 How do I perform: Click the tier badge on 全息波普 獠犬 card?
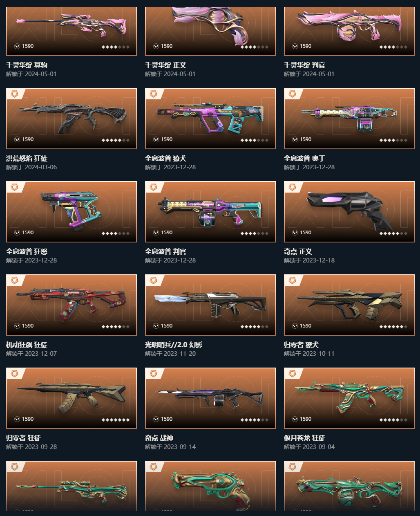(x=154, y=94)
